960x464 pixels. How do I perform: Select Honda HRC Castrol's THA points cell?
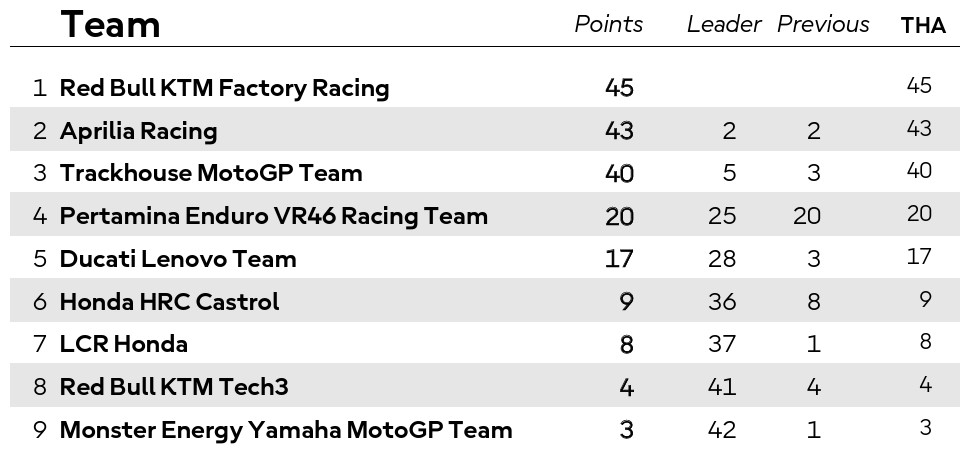(925, 300)
